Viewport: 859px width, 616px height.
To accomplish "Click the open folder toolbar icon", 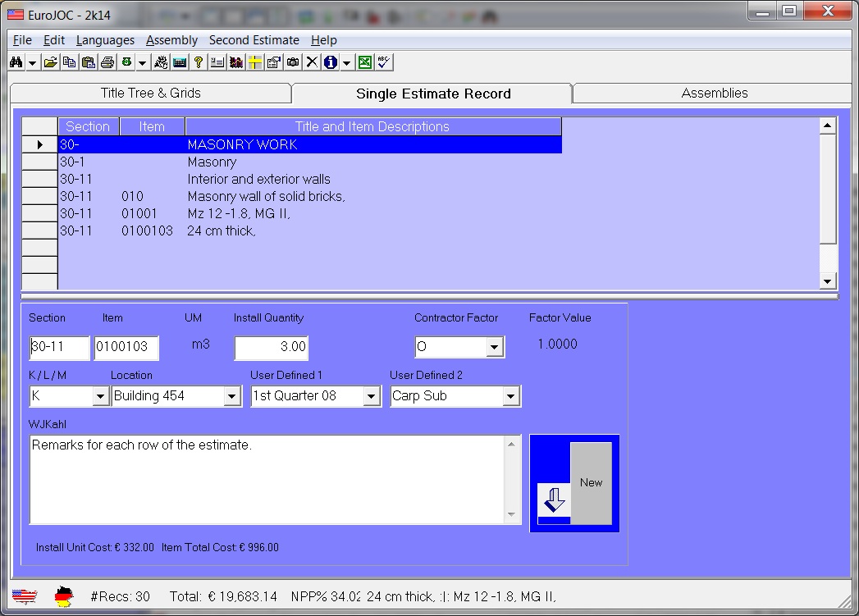I will point(51,62).
